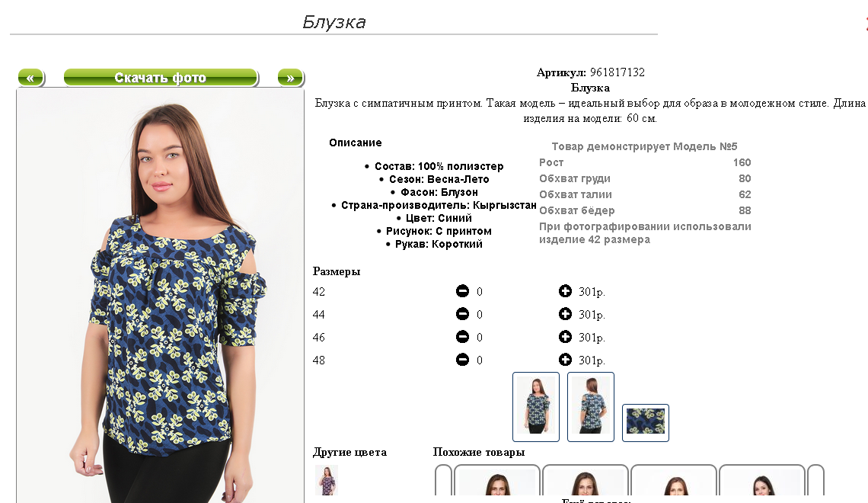Open first similar product under Похожие товары
Viewport: 868px width, 503px height.
[496, 479]
